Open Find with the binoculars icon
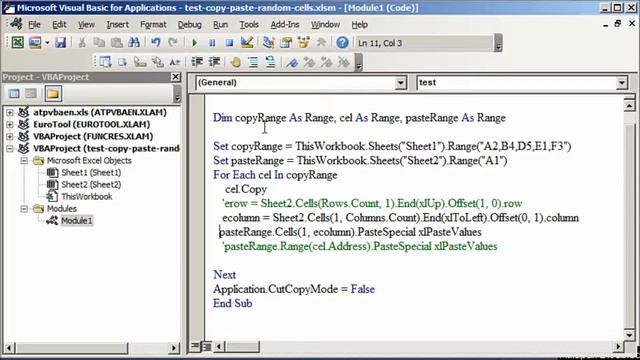Screen dimensions: 640x360 tap(134, 42)
